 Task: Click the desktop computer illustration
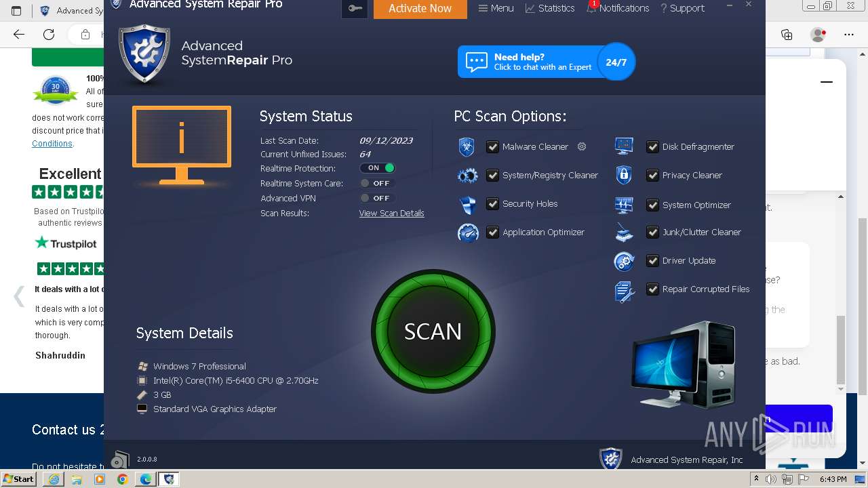[x=683, y=365]
